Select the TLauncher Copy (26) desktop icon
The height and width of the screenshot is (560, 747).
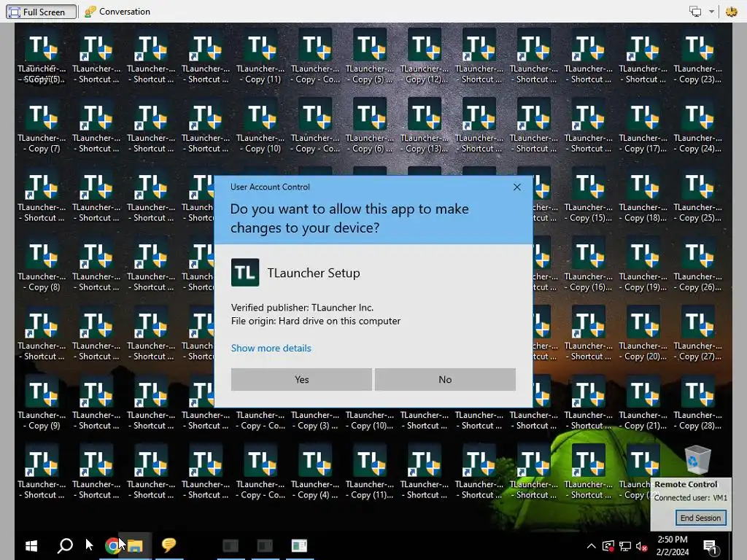(x=697, y=265)
